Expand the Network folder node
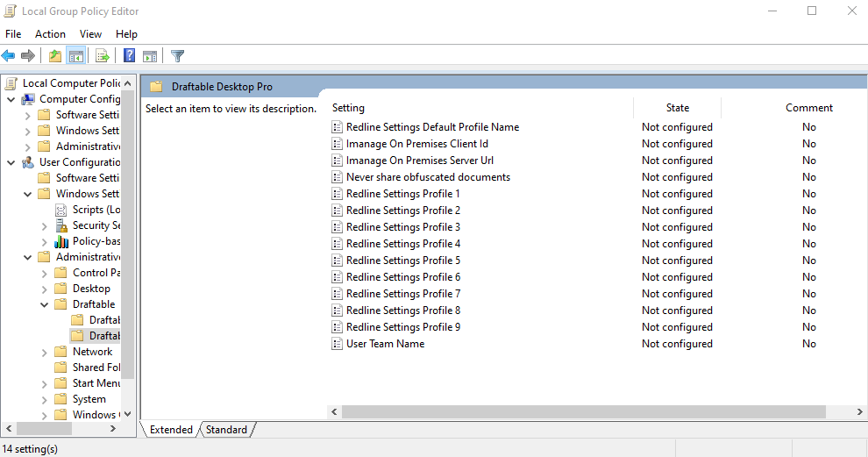868x457 pixels. coord(45,353)
